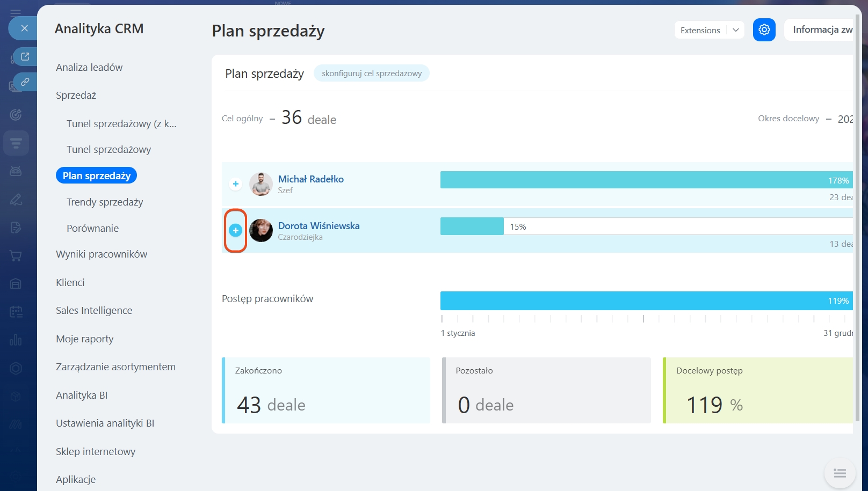The width and height of the screenshot is (868, 491).
Task: Click the Docelowy postęp 119 % card
Action: coord(758,390)
